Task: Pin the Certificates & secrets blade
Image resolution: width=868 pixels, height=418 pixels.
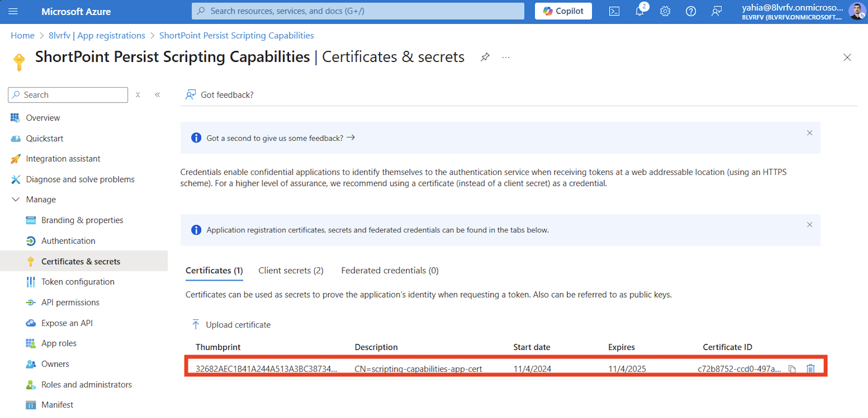Action: click(485, 57)
